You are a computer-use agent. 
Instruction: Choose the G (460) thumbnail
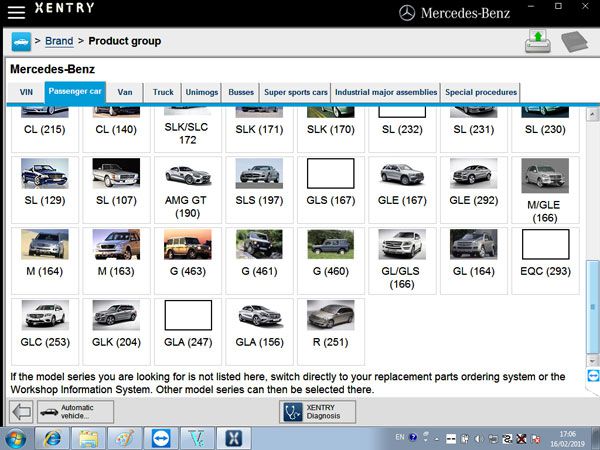(331, 244)
